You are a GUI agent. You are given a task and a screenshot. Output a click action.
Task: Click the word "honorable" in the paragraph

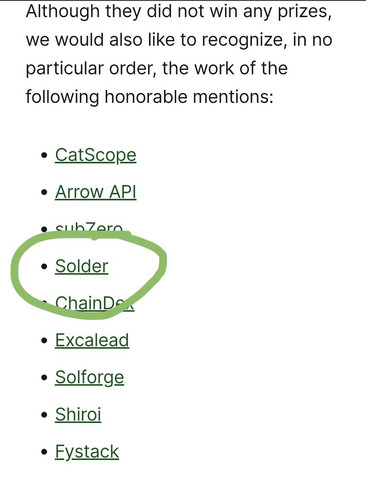(146, 97)
